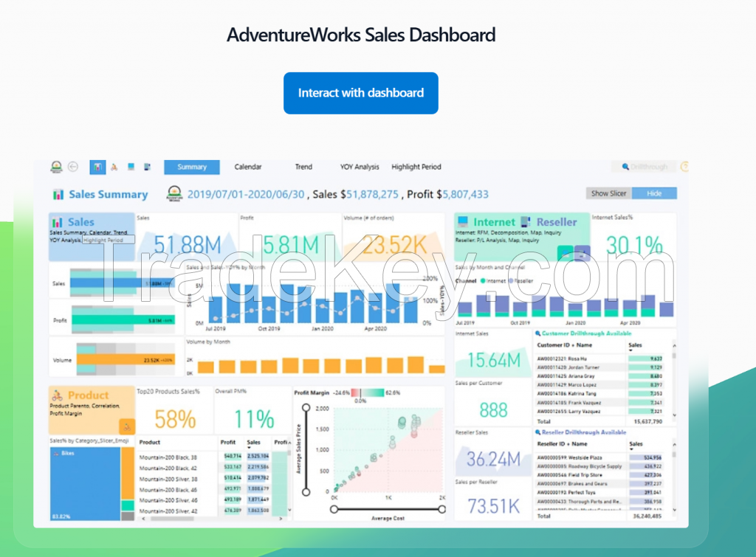
Task: Click the Reseller store icon in the channel card
Action: coord(526,221)
